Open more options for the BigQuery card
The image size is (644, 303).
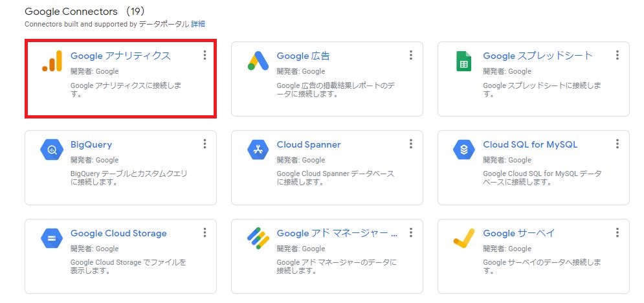(x=205, y=144)
